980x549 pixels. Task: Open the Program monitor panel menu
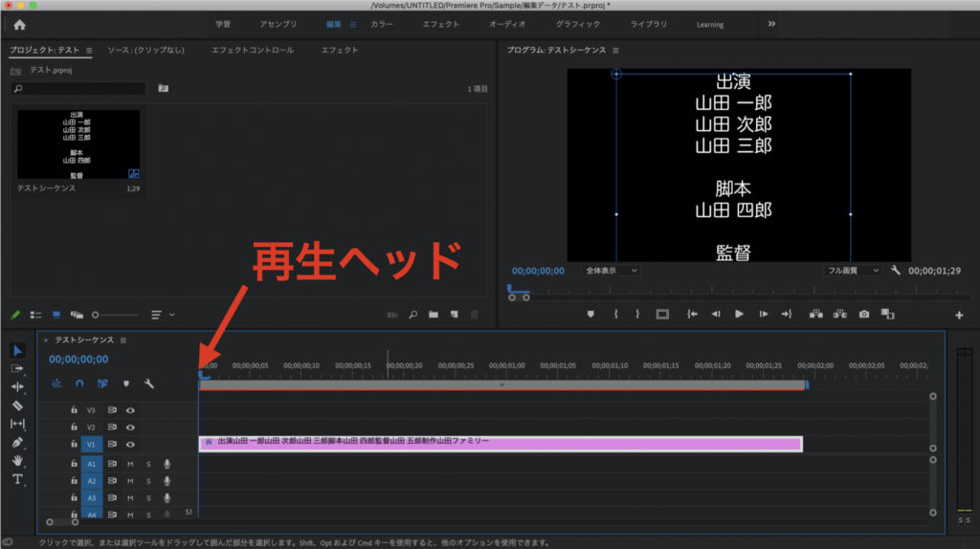click(x=615, y=51)
